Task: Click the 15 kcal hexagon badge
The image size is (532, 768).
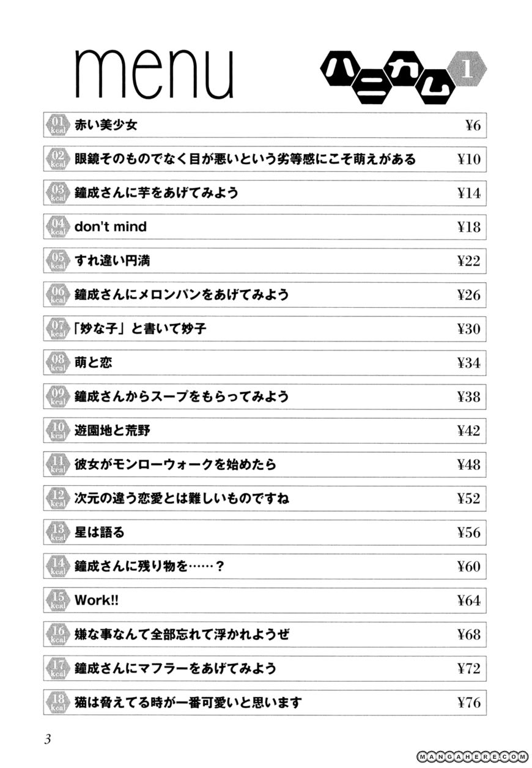Action: (x=58, y=600)
